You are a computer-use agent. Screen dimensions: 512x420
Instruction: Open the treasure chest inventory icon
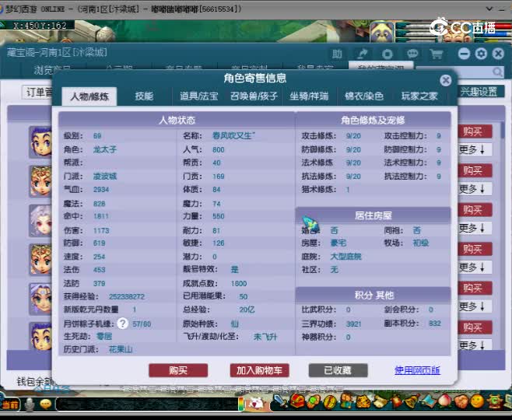coord(297,401)
